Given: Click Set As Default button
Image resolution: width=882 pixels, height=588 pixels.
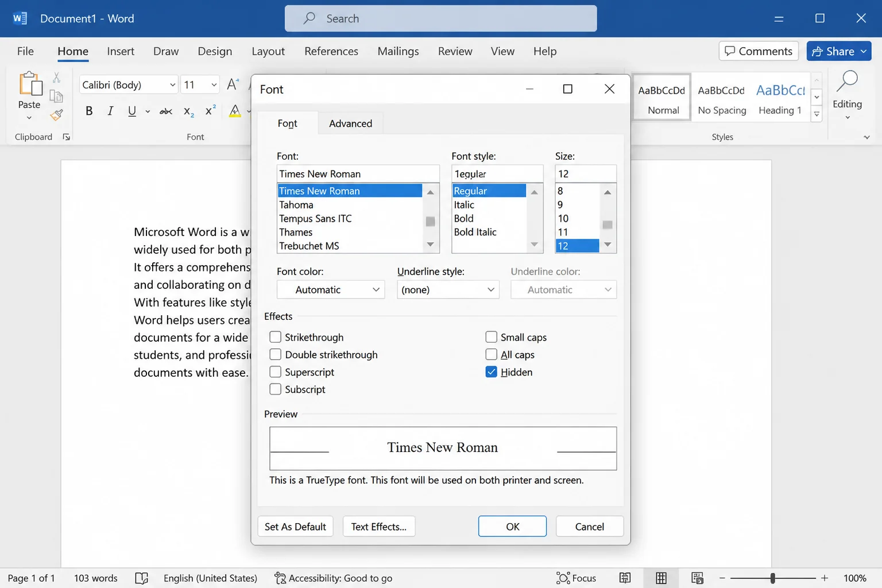Looking at the screenshot, I should pos(295,527).
